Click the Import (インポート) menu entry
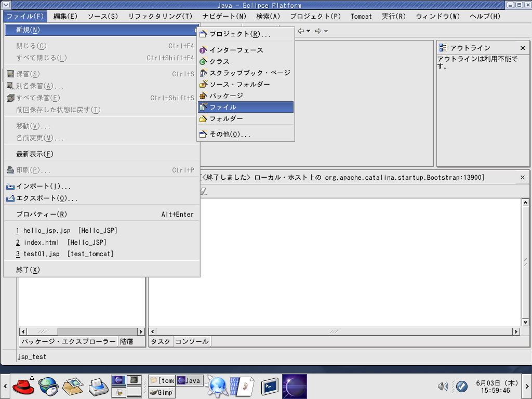 tap(102, 187)
